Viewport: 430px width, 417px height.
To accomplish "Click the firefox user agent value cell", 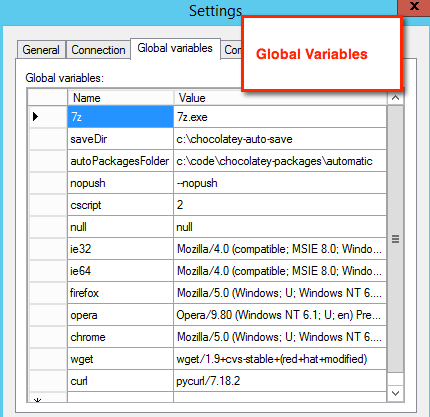I will click(x=280, y=293).
